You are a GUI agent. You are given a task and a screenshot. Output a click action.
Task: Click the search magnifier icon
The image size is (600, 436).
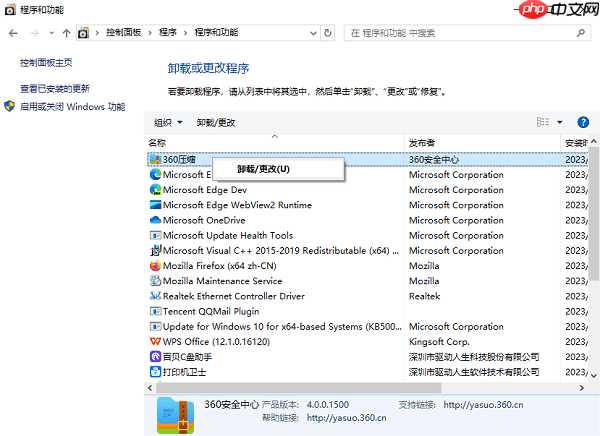[580, 33]
